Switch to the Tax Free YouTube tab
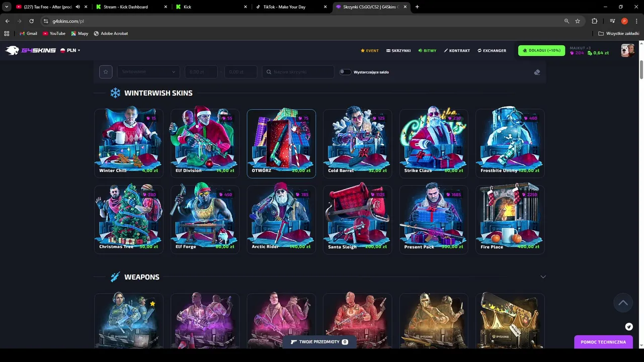This screenshot has width=644, height=362. (x=48, y=7)
